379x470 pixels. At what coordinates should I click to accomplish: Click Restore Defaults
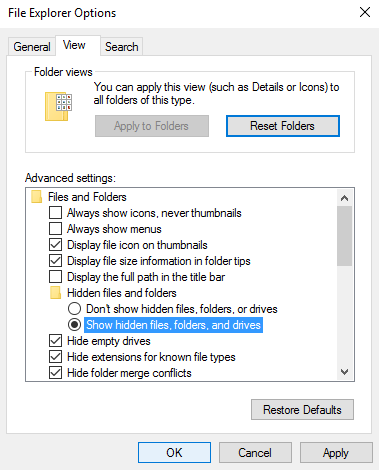click(302, 410)
